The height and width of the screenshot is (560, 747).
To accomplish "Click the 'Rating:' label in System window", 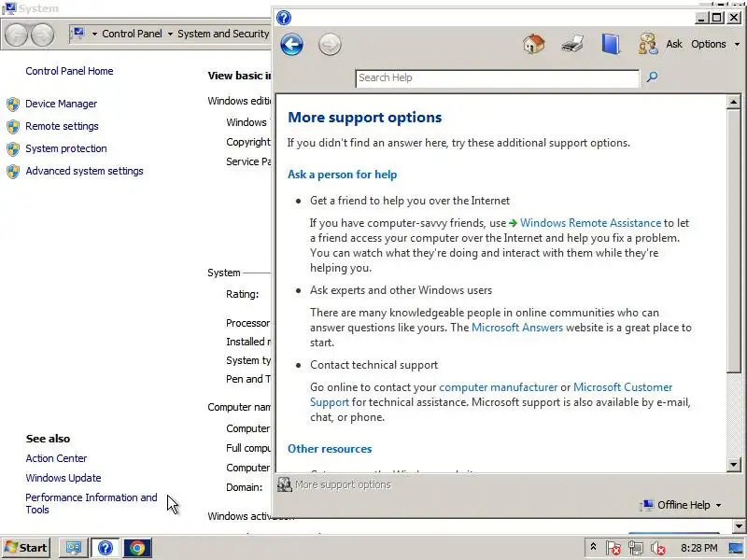I will click(x=242, y=294).
